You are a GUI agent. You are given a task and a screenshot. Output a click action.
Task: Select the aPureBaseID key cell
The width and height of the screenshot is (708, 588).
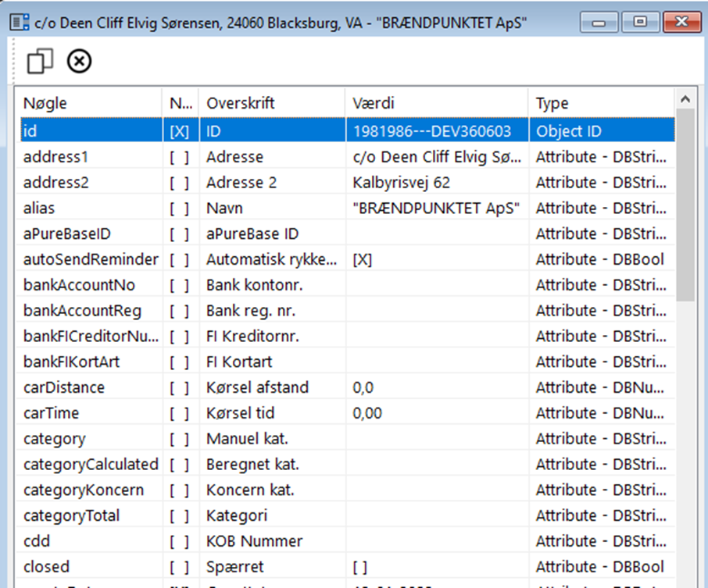point(89,234)
